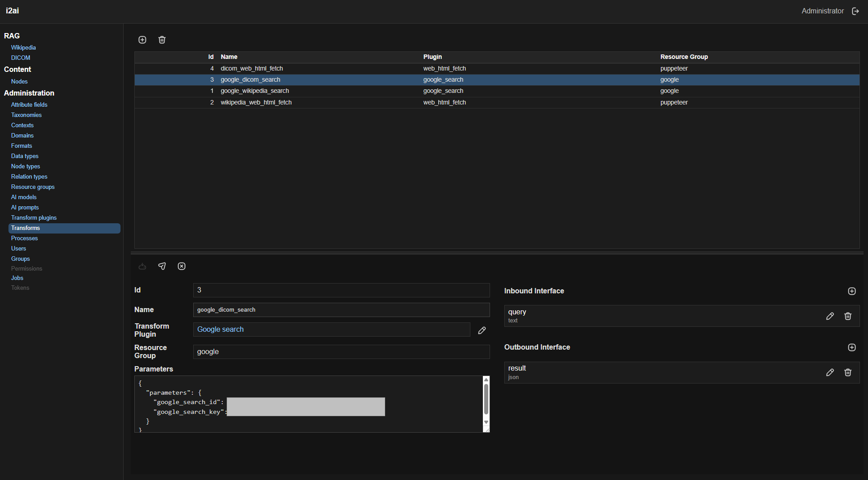Add an Outbound Interface entry
Image resolution: width=868 pixels, height=480 pixels.
(852, 347)
